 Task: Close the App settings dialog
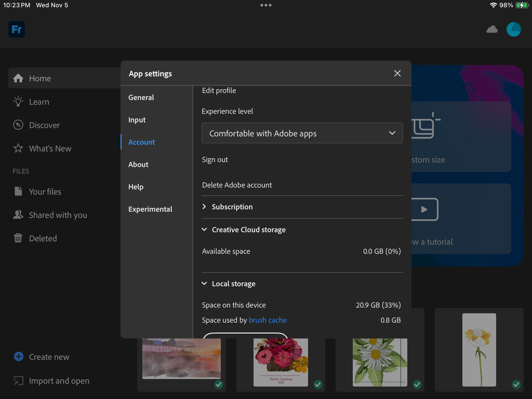coord(397,74)
